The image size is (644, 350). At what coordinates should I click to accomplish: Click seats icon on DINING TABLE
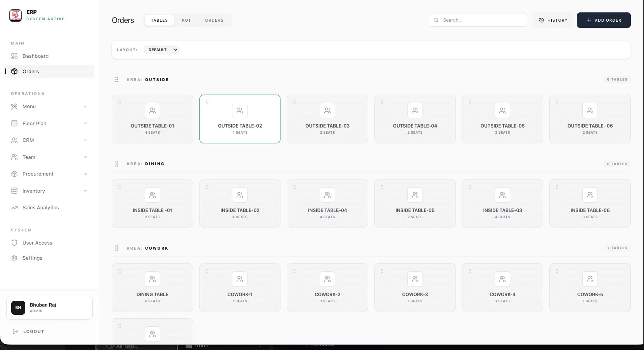152,279
